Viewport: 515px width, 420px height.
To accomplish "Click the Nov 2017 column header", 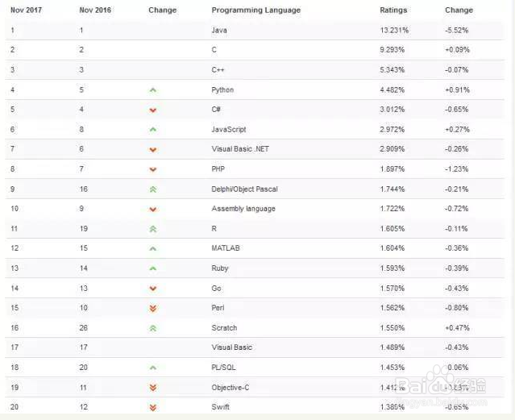I will click(26, 10).
